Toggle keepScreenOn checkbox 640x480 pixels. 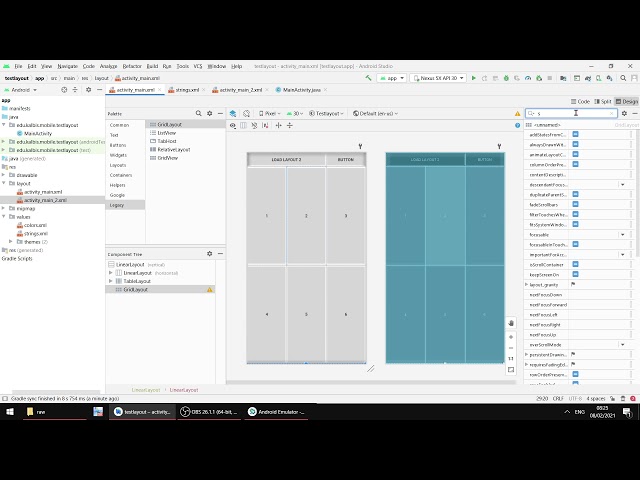576,274
